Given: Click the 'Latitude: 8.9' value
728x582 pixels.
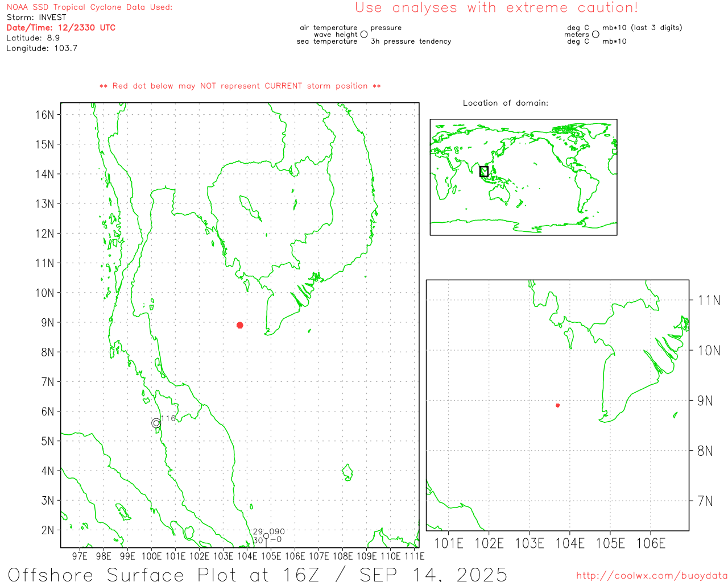Looking at the screenshot, I should pyautogui.click(x=33, y=38).
